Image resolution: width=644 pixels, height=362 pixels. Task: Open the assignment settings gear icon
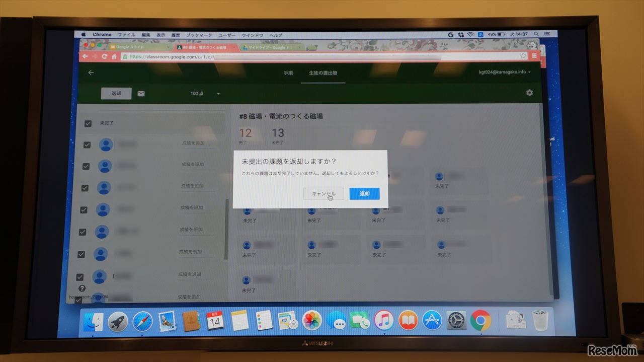pos(529,93)
